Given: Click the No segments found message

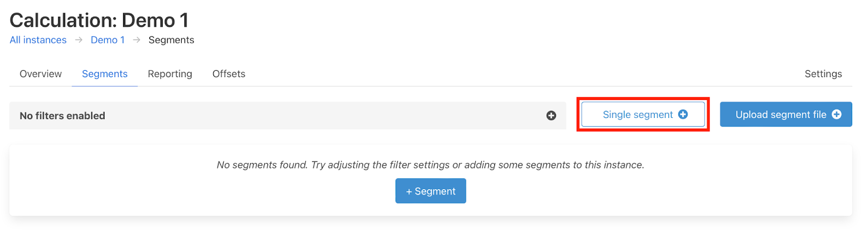Looking at the screenshot, I should point(430,165).
